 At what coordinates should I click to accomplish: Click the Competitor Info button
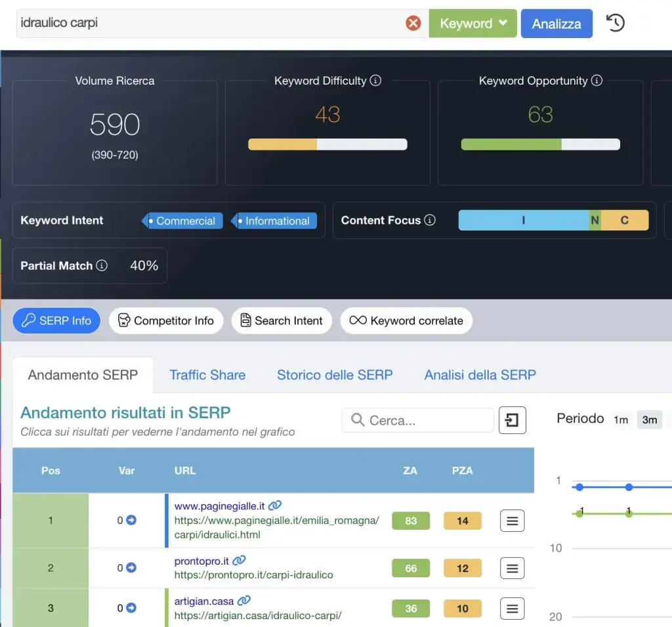(166, 320)
